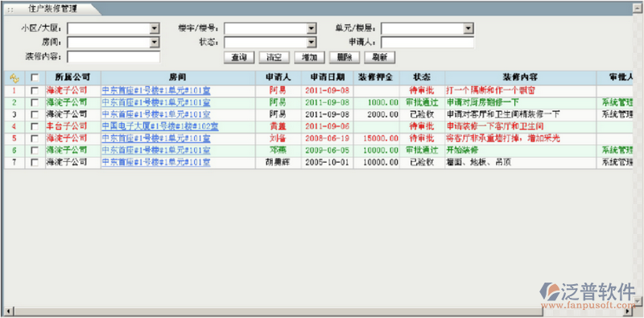
Task: Select the 住户装修管理 tab
Action: [52, 9]
